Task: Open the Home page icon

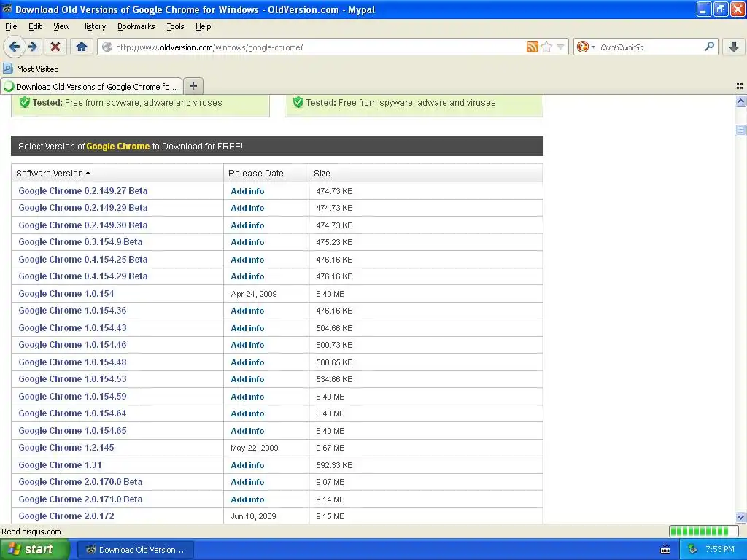Action: pos(82,47)
